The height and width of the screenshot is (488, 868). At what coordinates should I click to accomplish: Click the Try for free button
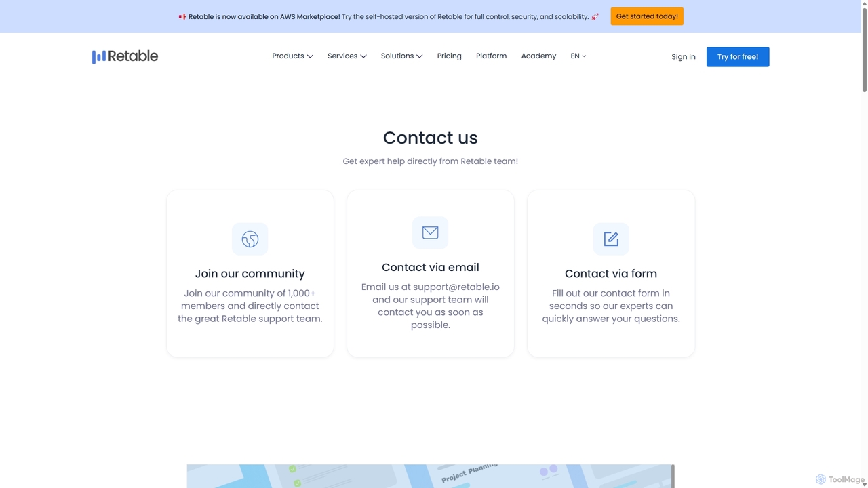738,57
